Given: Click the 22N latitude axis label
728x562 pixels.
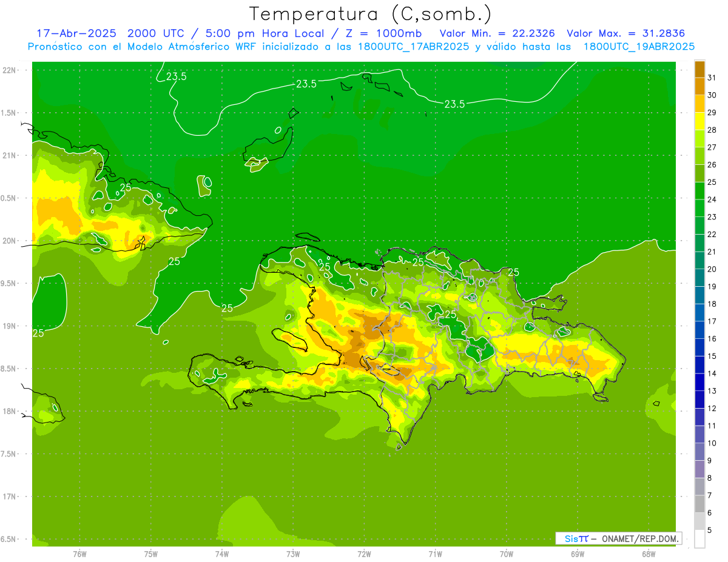Looking at the screenshot, I should [x=9, y=70].
